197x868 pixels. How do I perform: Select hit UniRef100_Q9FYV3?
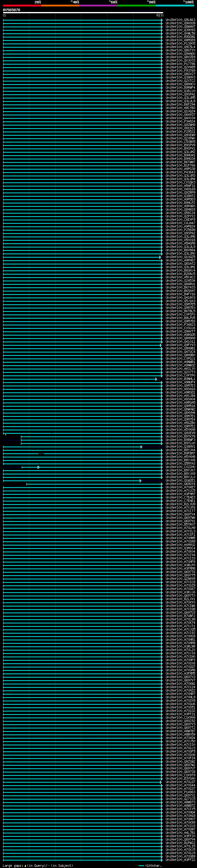180,345
